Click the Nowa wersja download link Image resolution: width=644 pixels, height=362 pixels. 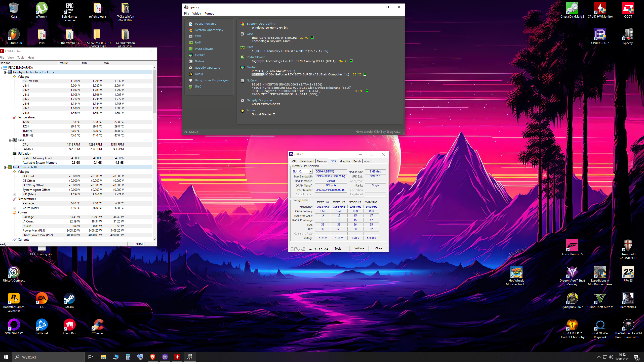click(x=377, y=132)
